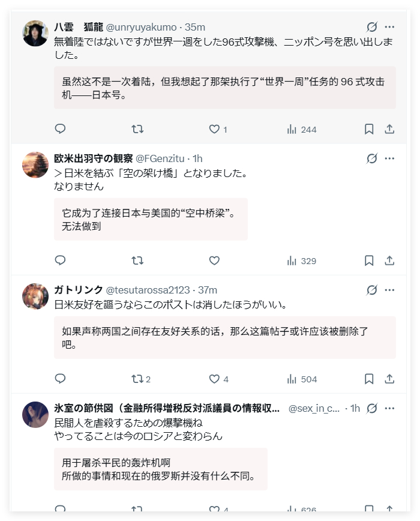Share the tesutarossa2123 post
Screen dimensions: 420x521
pos(389,379)
